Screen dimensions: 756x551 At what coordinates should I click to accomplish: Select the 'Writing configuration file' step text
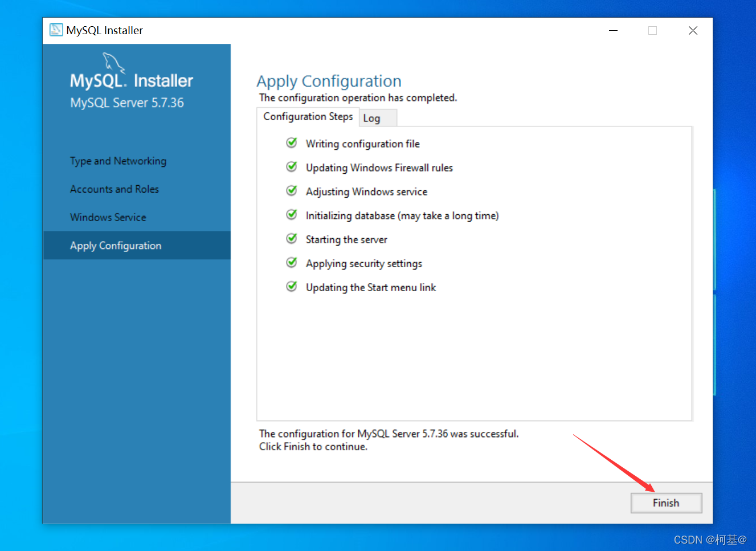362,144
